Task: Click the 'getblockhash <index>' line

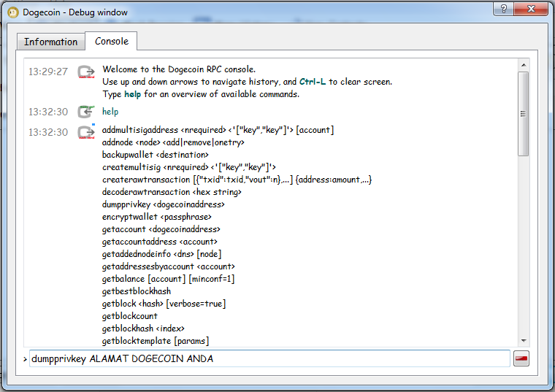Action: [x=143, y=328]
